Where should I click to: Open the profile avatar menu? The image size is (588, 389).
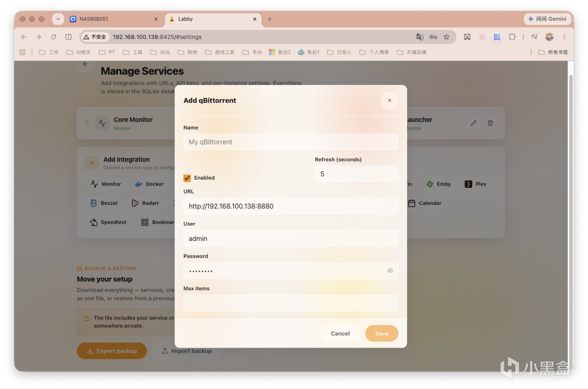pyautogui.click(x=549, y=37)
